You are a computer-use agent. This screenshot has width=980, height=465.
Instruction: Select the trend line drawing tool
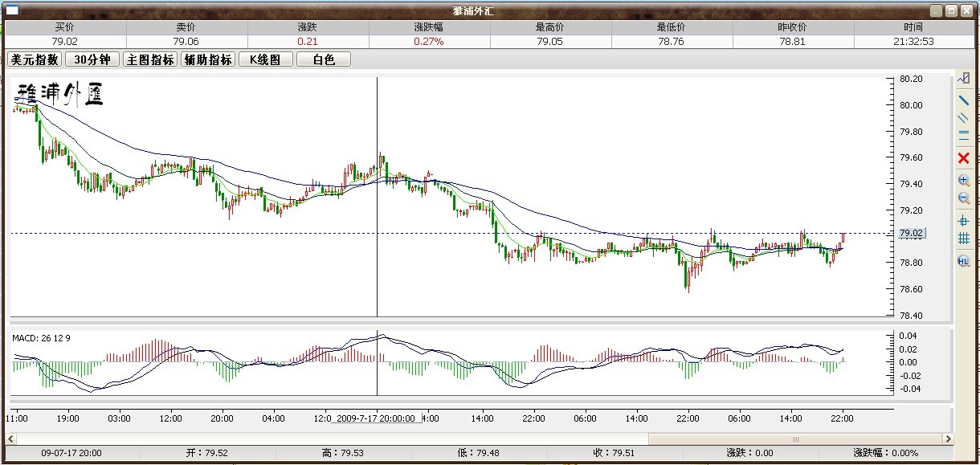coord(964,100)
